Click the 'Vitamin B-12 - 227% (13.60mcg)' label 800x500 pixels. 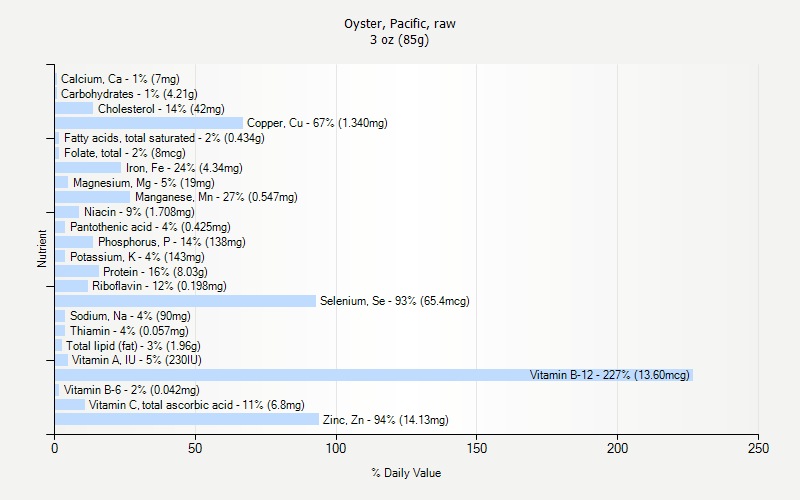[610, 375]
